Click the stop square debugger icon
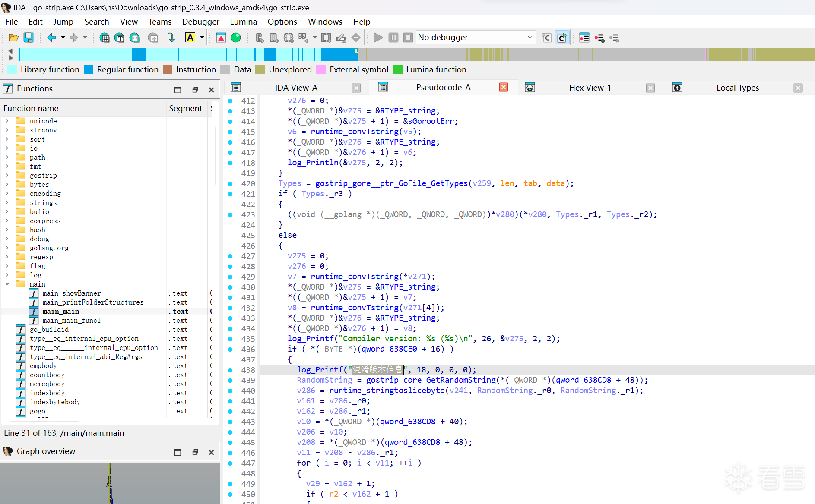Viewport: 815px width, 504px height. (408, 38)
